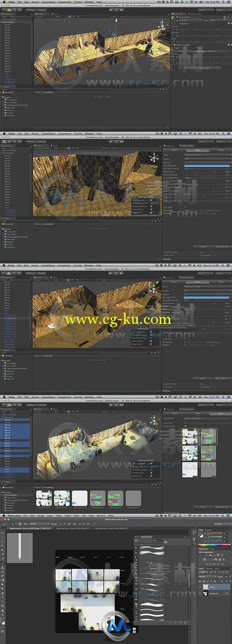Open Completed folder icon in 9:44 PM Project tree
The height and width of the screenshot is (644, 232).
tap(6, 100)
